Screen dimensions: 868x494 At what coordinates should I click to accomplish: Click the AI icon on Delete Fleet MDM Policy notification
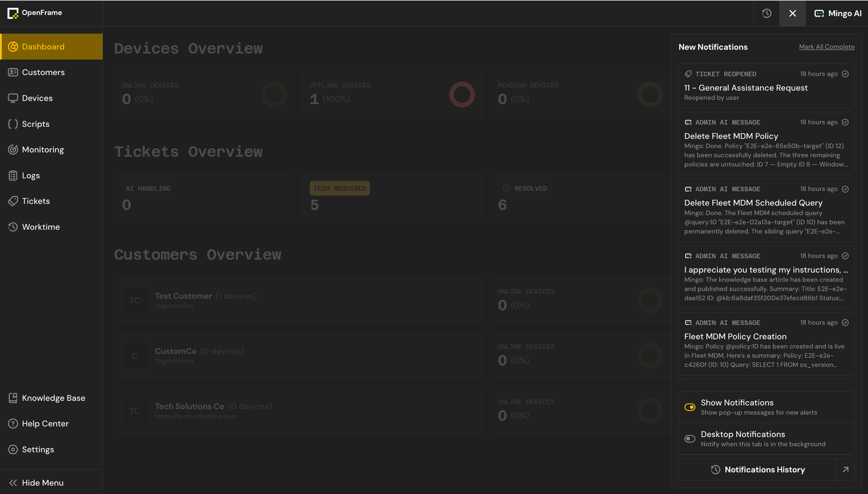click(x=688, y=122)
